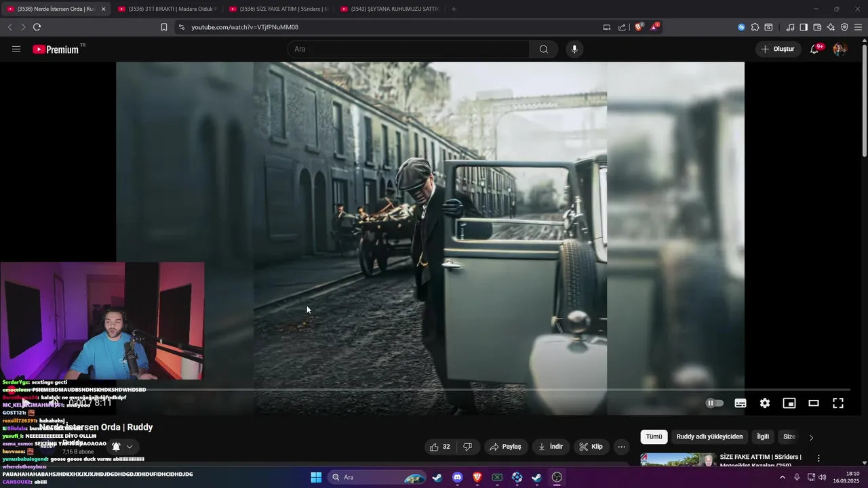868x488 pixels.
Task: Click the taskbar Ara search box
Action: [377, 477]
